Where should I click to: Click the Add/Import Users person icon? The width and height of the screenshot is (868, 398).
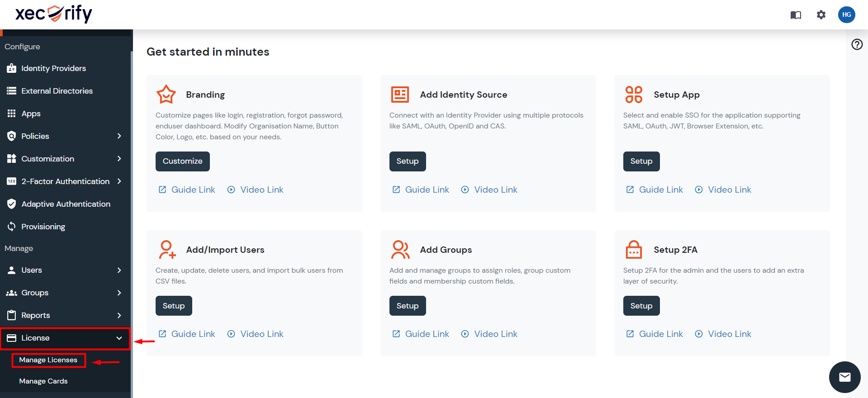pyautogui.click(x=167, y=250)
